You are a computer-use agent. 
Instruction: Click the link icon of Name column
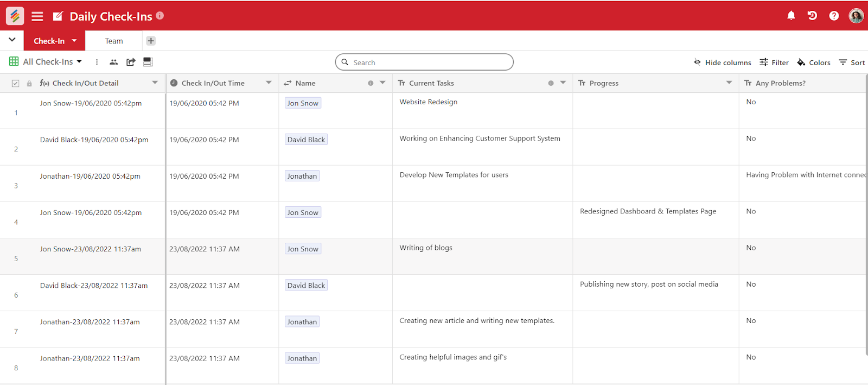(288, 83)
